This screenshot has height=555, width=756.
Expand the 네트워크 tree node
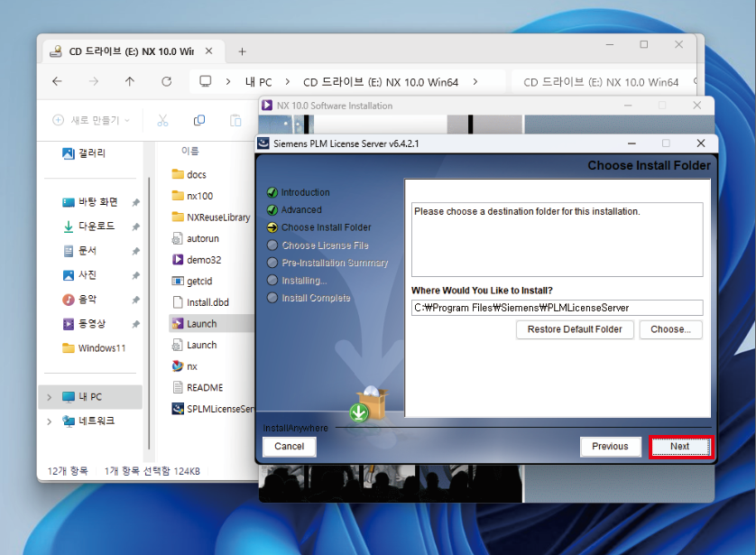50,421
